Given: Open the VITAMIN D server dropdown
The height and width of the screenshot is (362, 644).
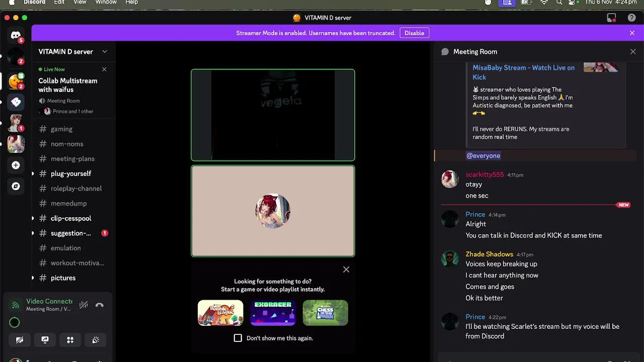Looking at the screenshot, I should (105, 51).
